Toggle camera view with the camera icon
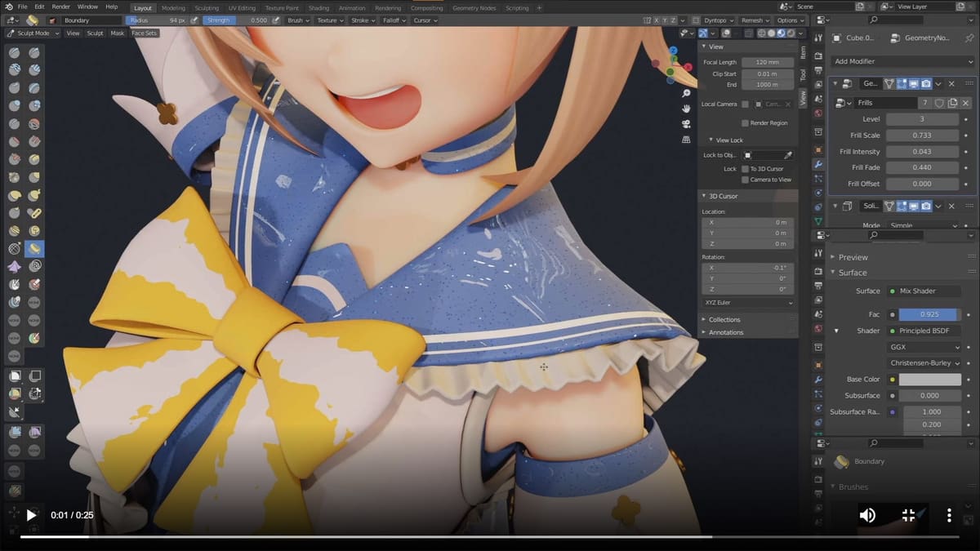Screen dimensions: 980x551 tap(686, 124)
